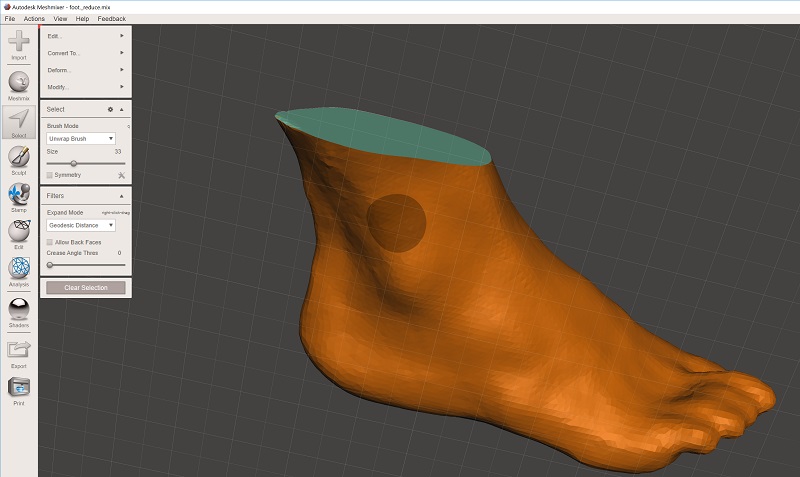Enable the Symmetry checkbox
The image size is (800, 477).
[49, 175]
